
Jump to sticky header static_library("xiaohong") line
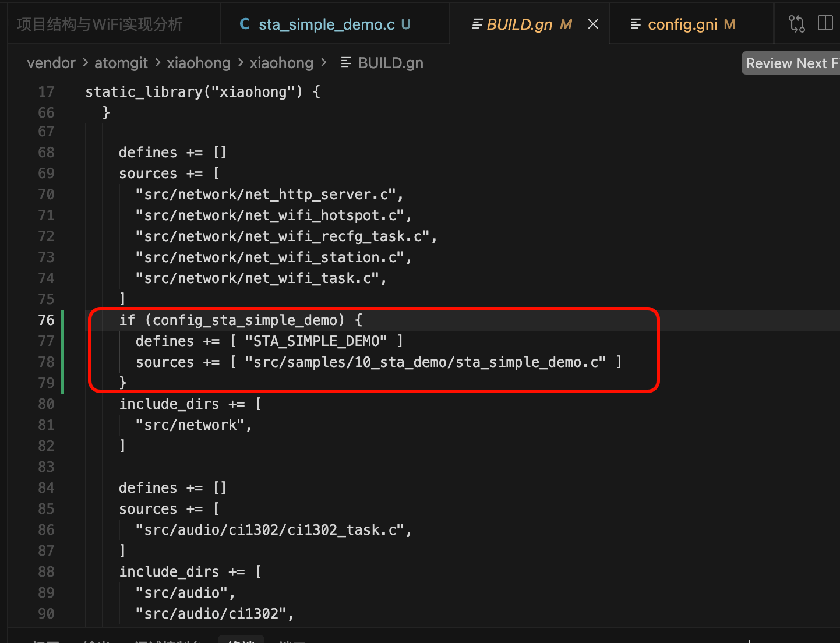coord(203,91)
